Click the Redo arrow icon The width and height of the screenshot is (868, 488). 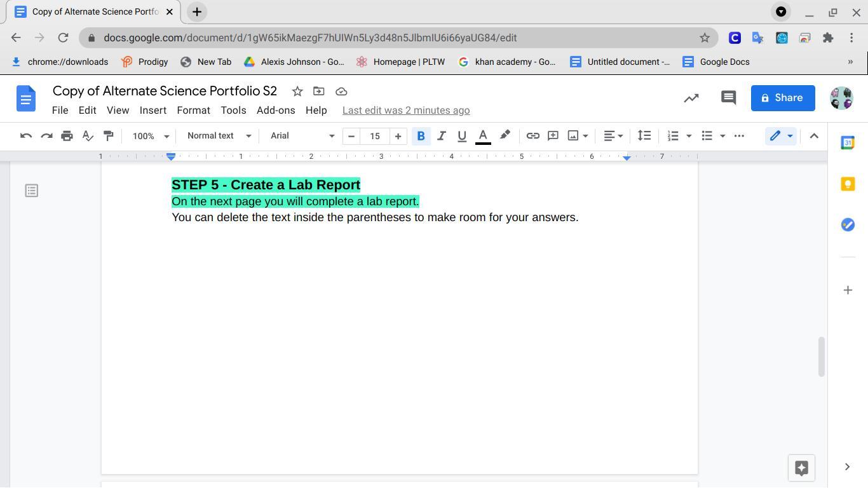(46, 135)
